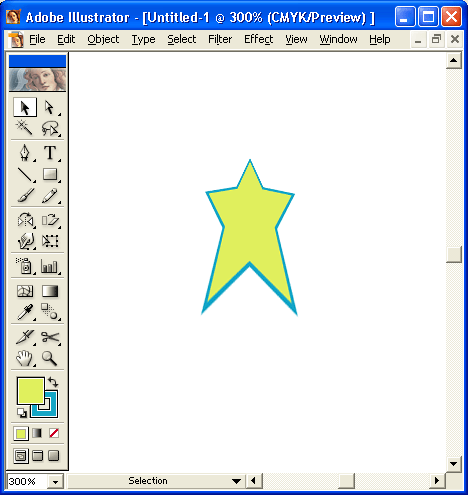Open the Object menu
The width and height of the screenshot is (468, 495).
pyautogui.click(x=103, y=39)
